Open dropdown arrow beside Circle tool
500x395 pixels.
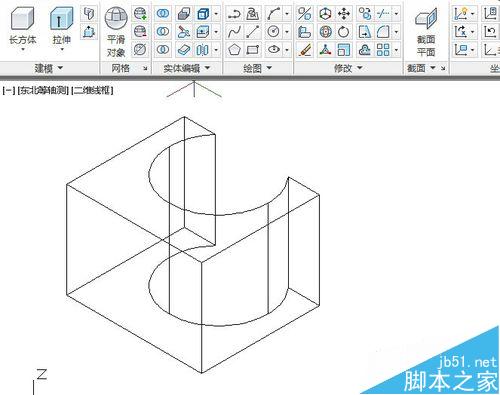287,32
